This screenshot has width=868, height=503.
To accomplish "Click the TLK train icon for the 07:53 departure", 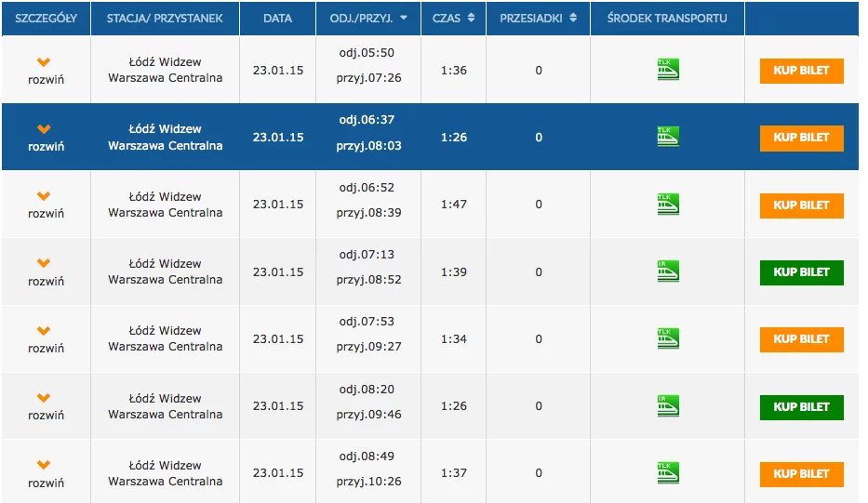I will point(668,338).
